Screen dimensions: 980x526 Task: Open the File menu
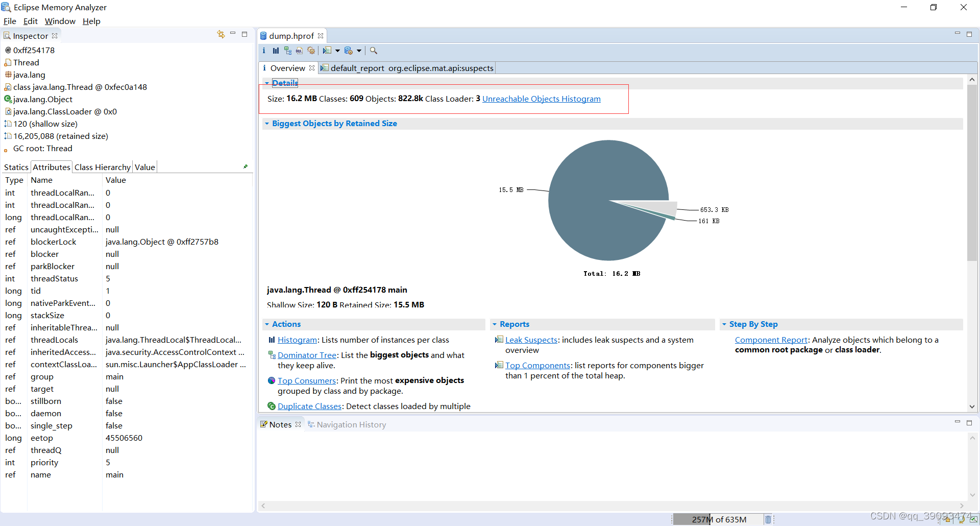pyautogui.click(x=10, y=21)
